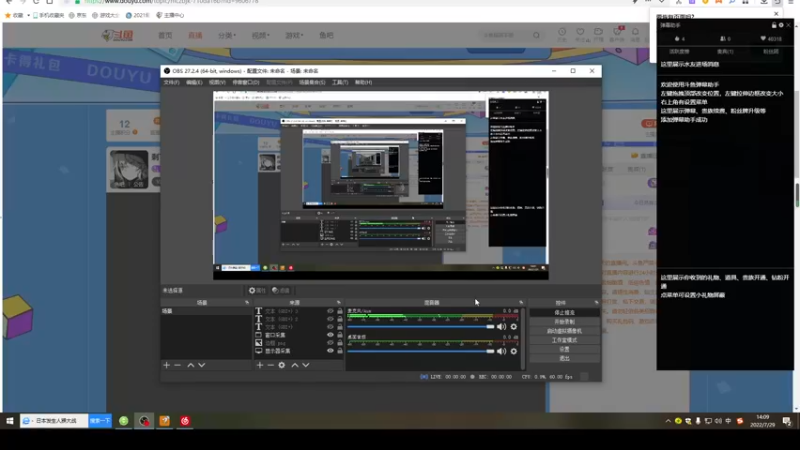The width and height of the screenshot is (800, 450).
Task: Open the follow heart icon on Douyu header
Action: [580, 34]
